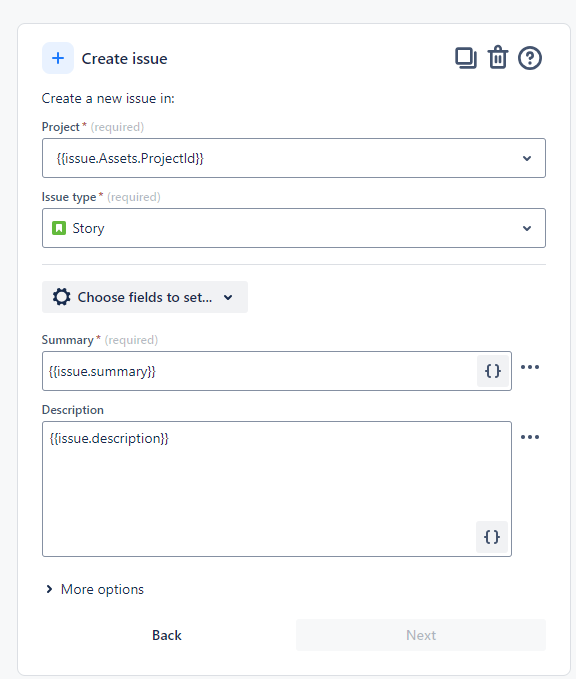Click the blue plus Create issue icon
This screenshot has width=576, height=679.
point(58,58)
